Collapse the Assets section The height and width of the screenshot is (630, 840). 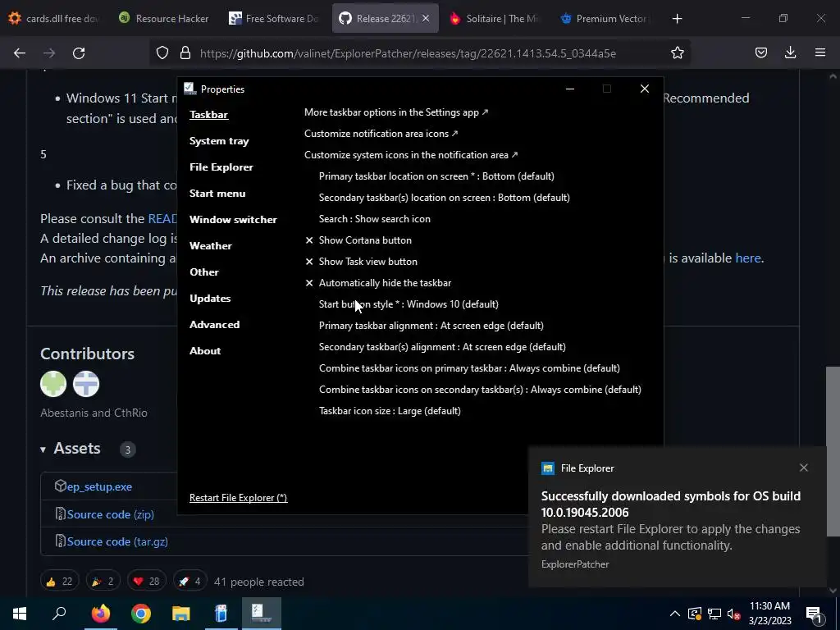(x=71, y=449)
